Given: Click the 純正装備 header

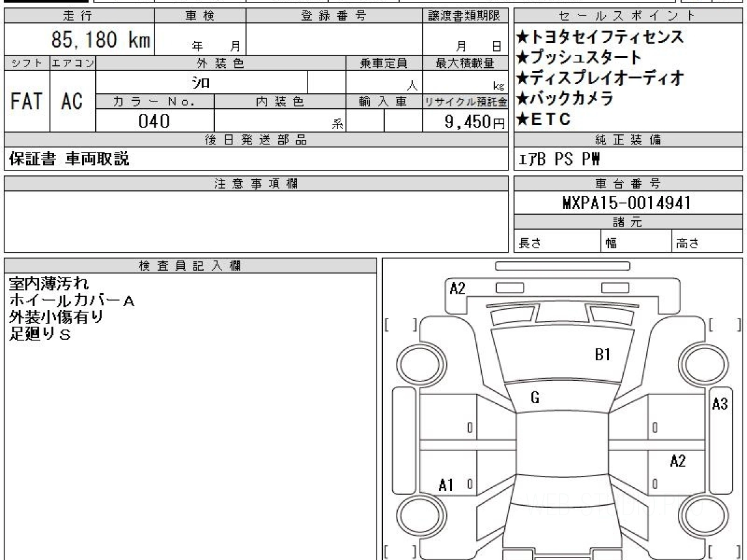Looking at the screenshot, I should (628, 140).
